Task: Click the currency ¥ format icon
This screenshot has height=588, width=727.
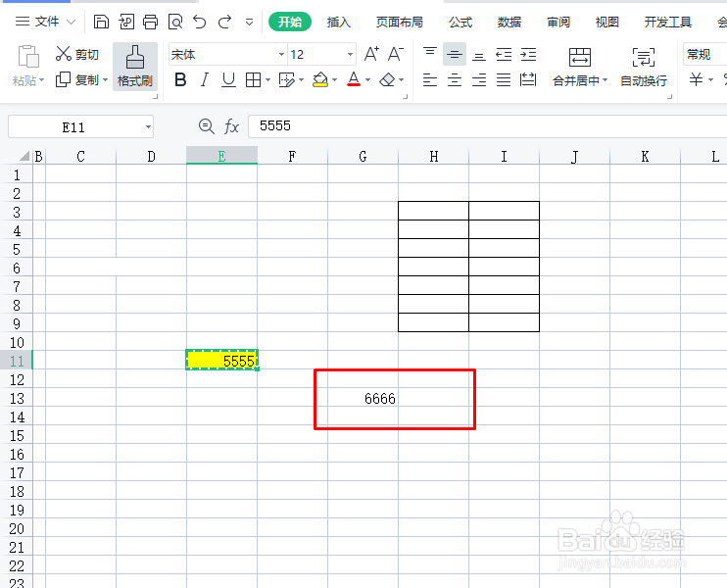Action: coord(696,79)
